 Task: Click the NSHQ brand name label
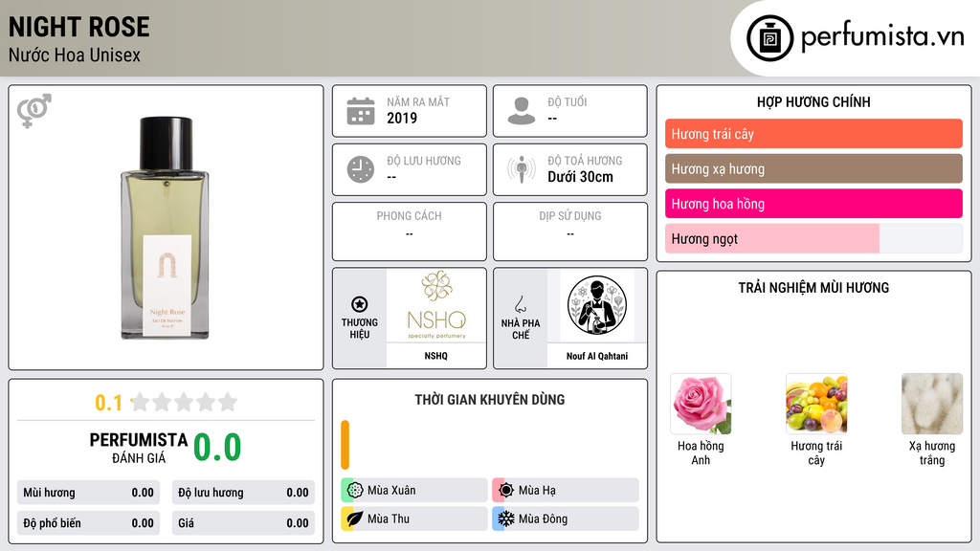click(x=435, y=356)
